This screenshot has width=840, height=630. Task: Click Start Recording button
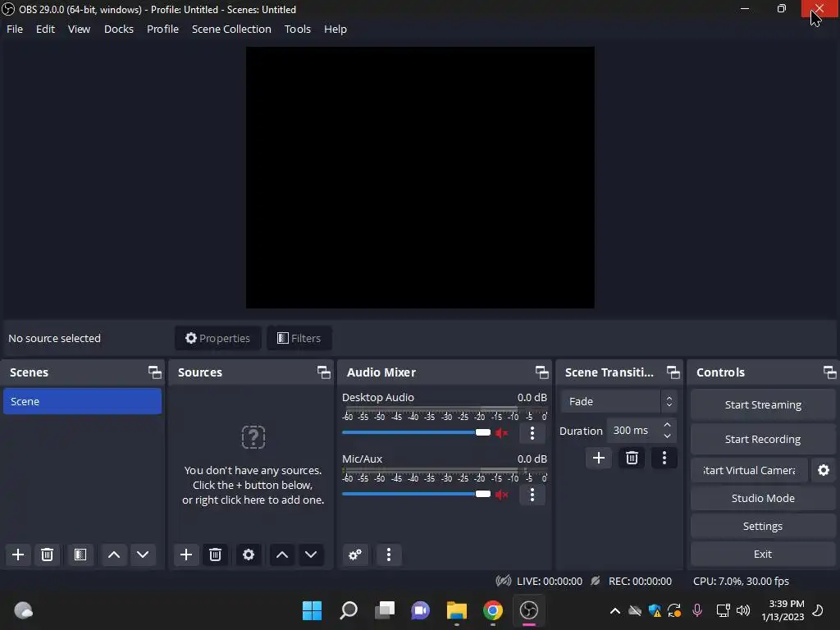(x=763, y=440)
